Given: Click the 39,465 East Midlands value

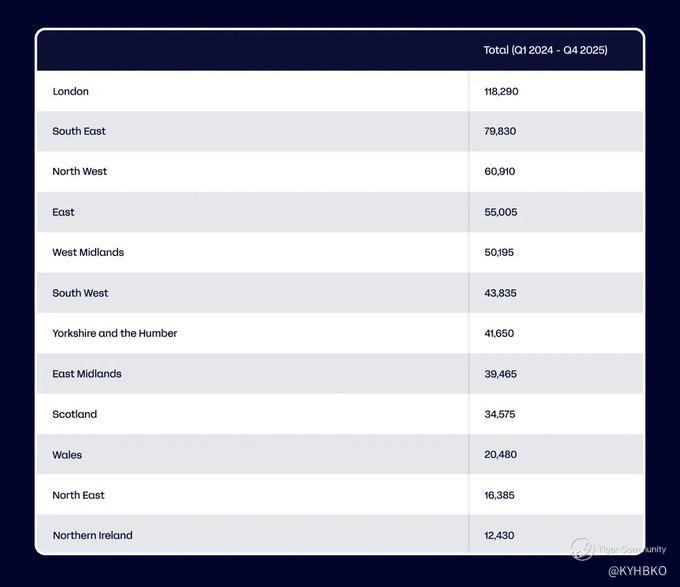Looking at the screenshot, I should pos(500,374).
